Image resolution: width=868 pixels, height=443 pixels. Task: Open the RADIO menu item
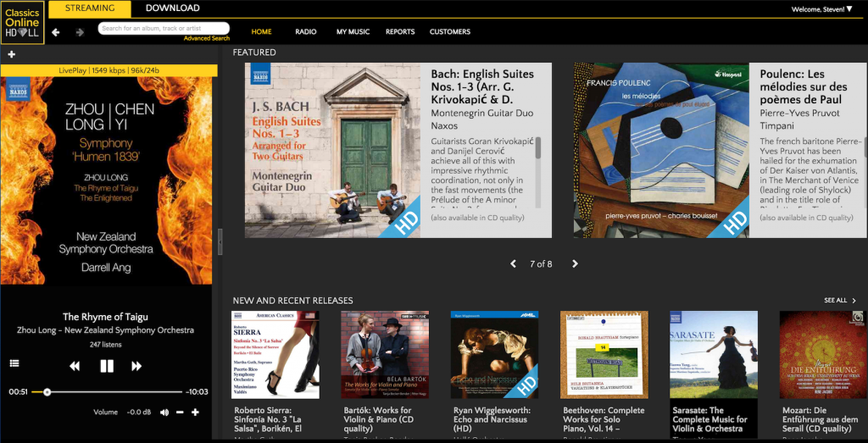[305, 31]
